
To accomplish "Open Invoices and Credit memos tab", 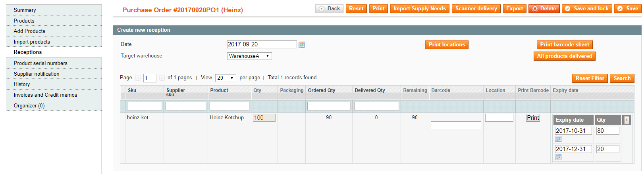I will (54, 95).
